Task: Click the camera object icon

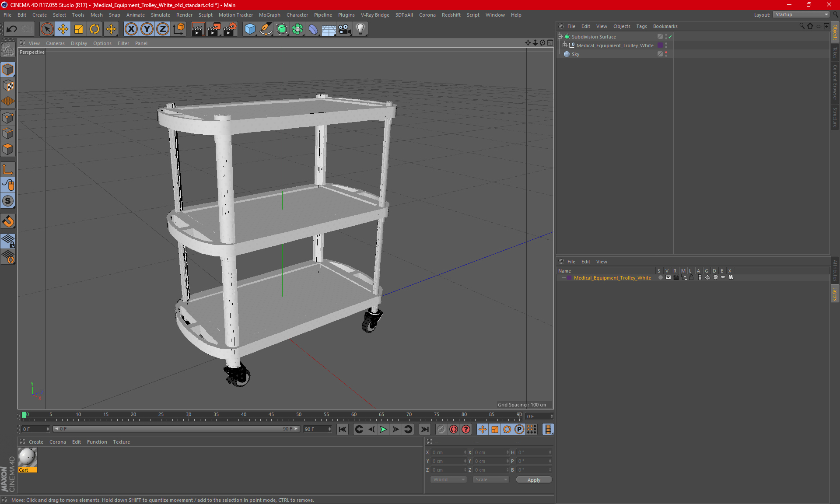Action: coord(344,29)
